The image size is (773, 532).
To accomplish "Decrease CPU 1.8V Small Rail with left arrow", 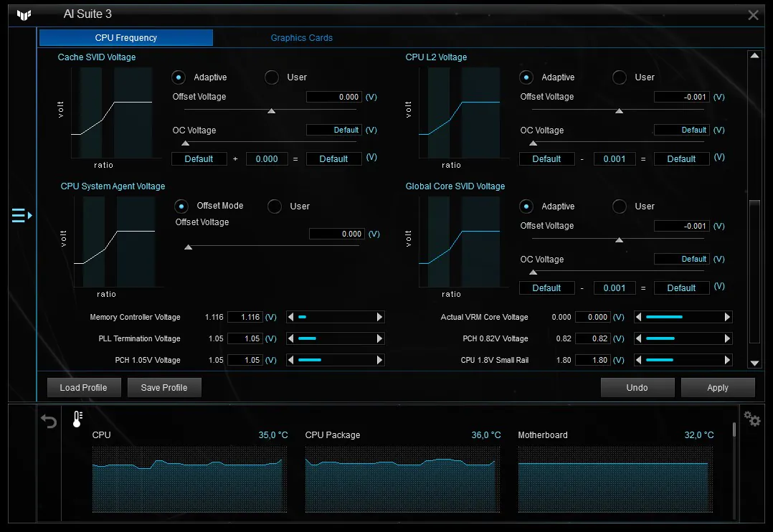I will (x=638, y=360).
